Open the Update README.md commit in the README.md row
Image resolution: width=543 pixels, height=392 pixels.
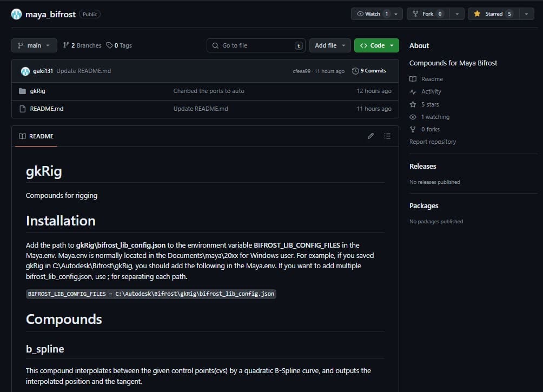(x=201, y=109)
